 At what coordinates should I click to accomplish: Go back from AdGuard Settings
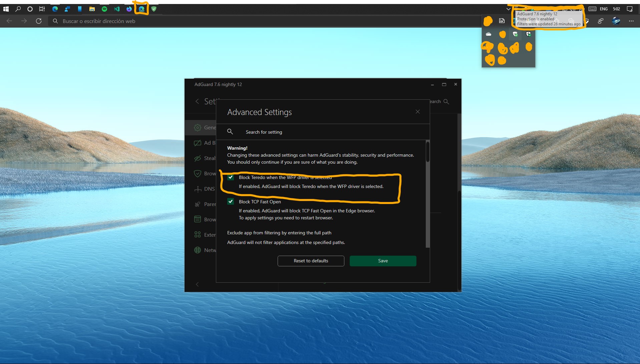197,101
